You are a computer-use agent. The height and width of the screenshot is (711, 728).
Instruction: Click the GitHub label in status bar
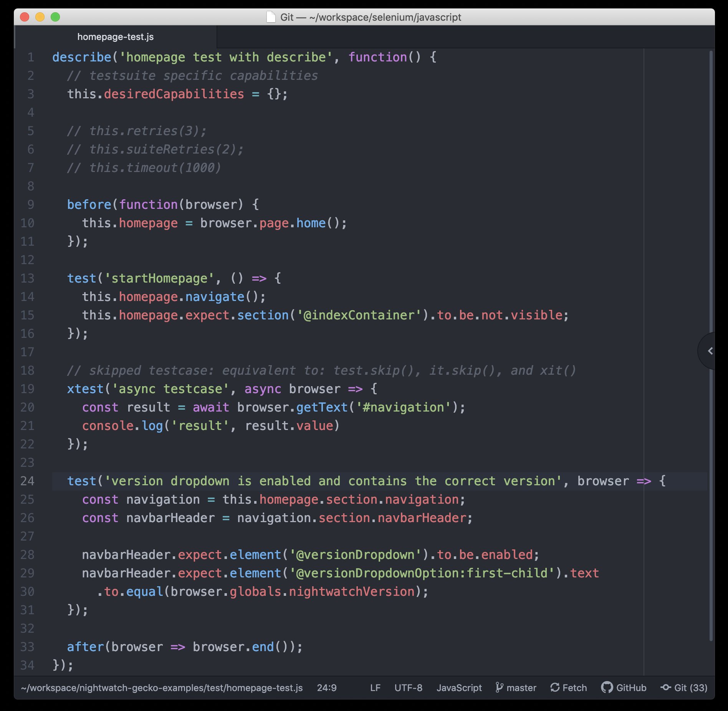pyautogui.click(x=631, y=688)
